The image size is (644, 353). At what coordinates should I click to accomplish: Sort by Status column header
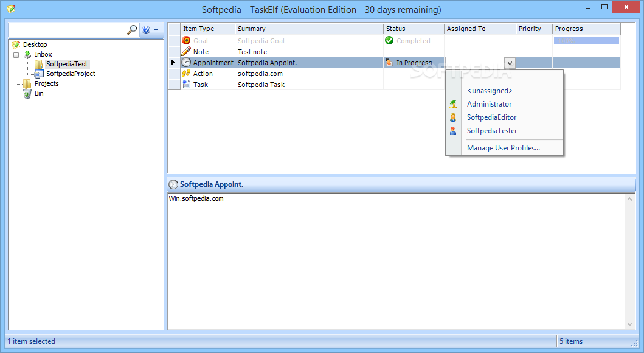tap(414, 29)
